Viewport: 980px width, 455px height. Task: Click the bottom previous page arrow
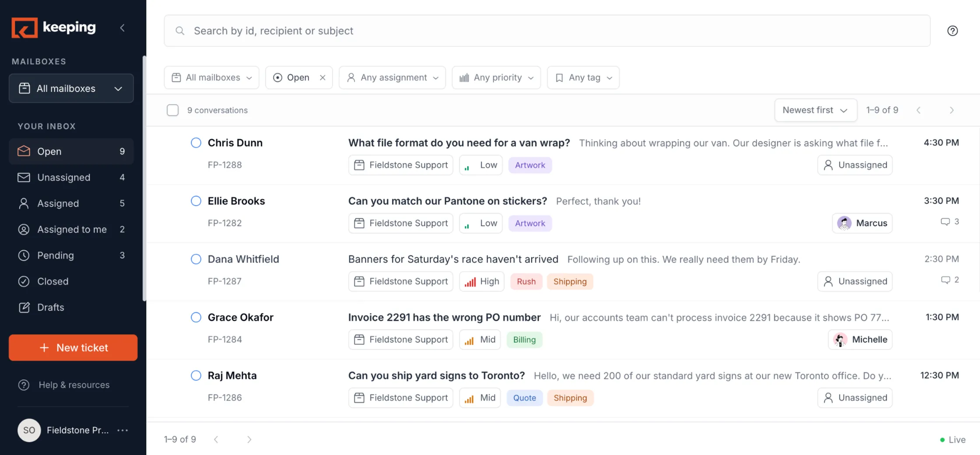[216, 440]
